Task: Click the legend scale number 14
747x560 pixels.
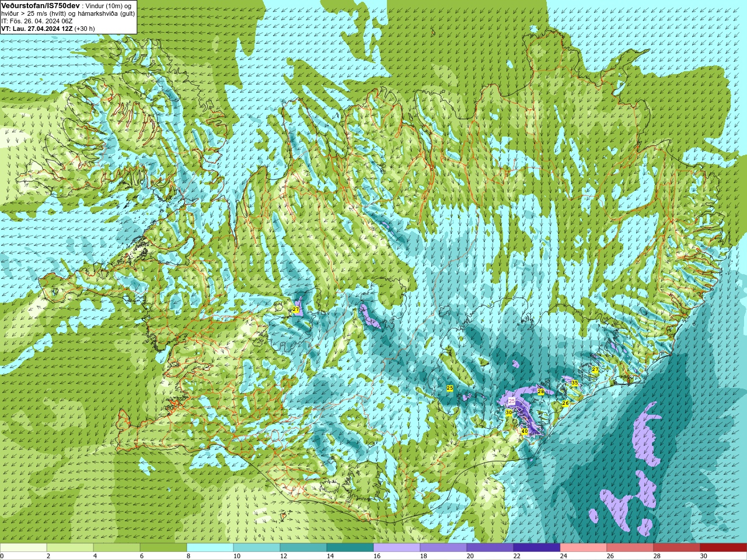Action: tap(330, 556)
